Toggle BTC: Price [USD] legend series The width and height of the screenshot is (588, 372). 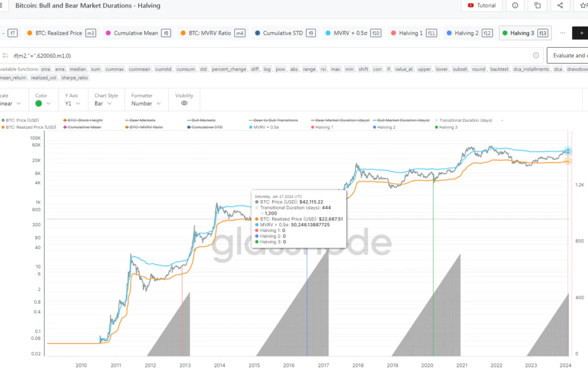click(20, 121)
